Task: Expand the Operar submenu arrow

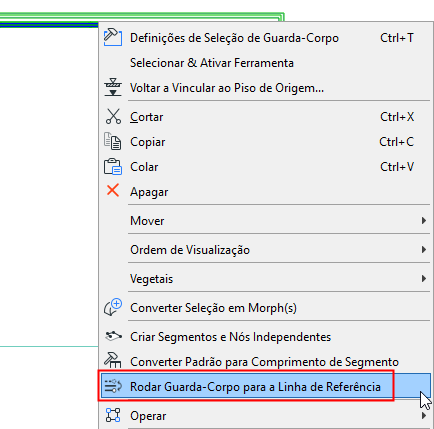Action: coord(424,416)
